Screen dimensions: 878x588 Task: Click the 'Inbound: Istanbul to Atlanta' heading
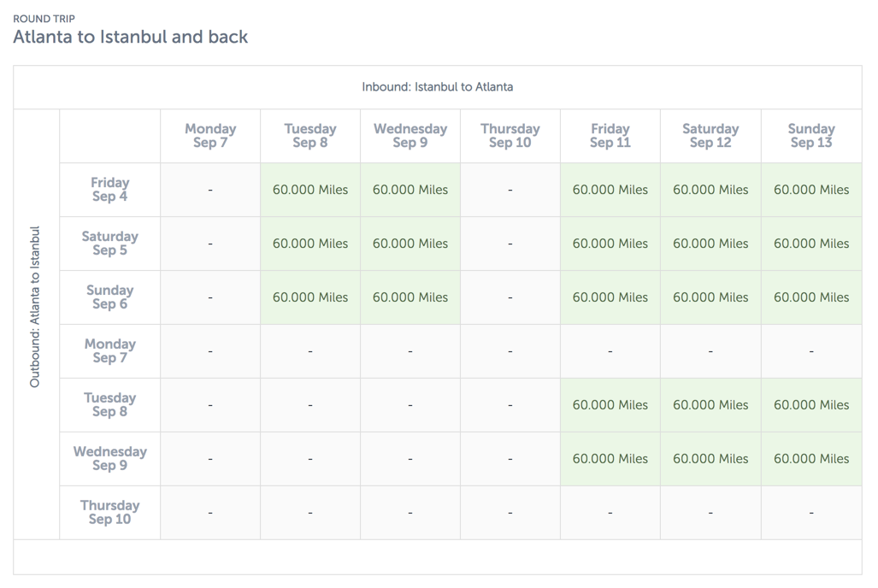pos(437,87)
